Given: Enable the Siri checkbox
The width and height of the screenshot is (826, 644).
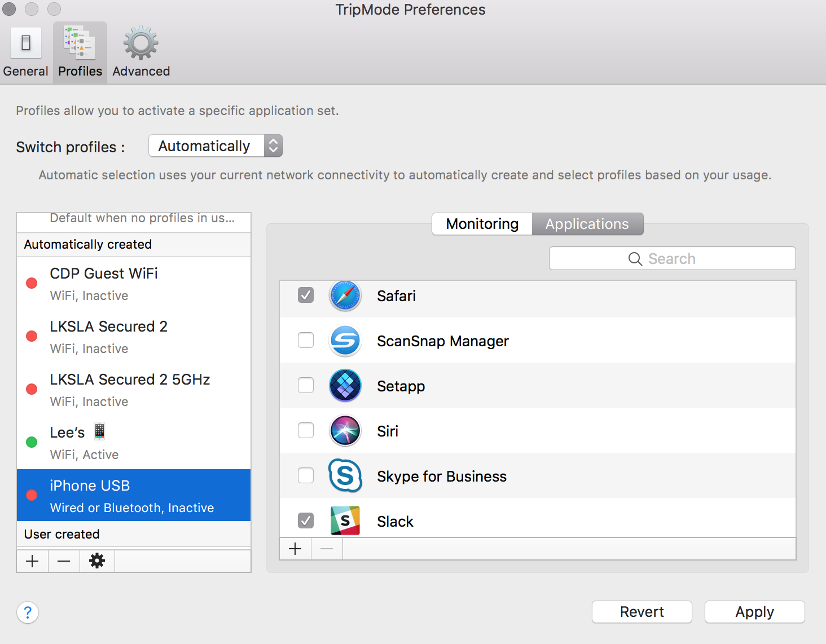Looking at the screenshot, I should click(x=306, y=430).
